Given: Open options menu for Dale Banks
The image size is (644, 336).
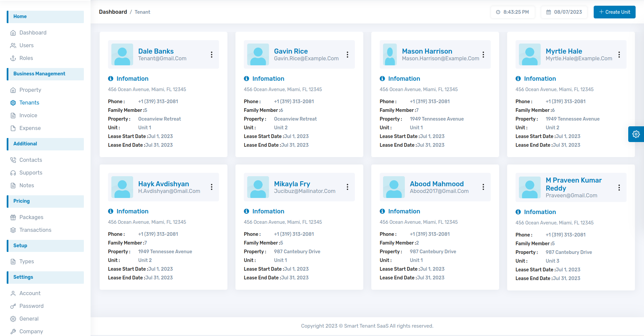Looking at the screenshot, I should coord(212,55).
